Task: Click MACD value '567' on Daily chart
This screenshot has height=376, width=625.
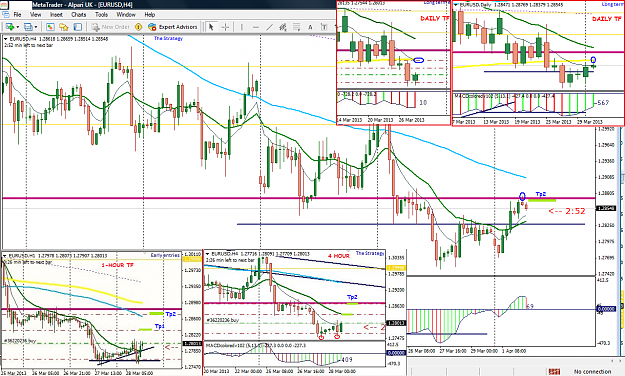Action: [x=603, y=103]
